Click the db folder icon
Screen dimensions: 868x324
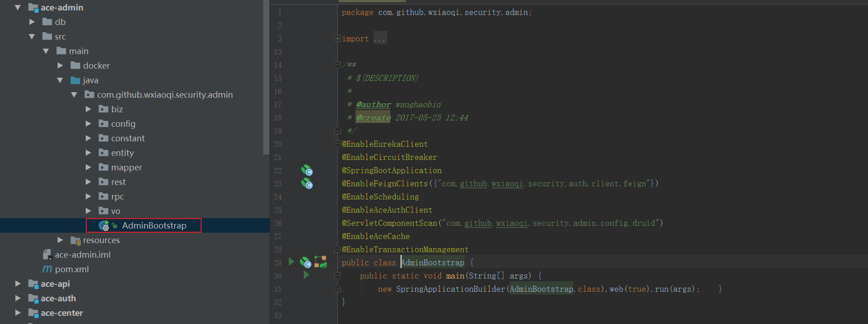47,22
